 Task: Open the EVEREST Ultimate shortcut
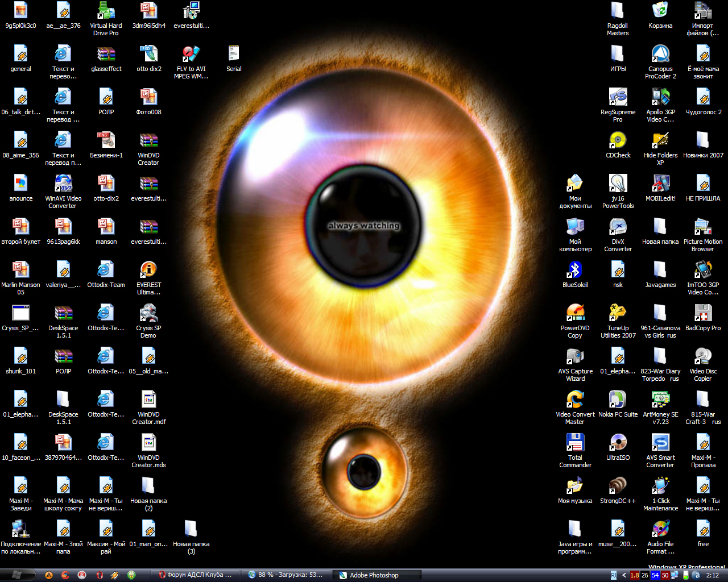pyautogui.click(x=148, y=270)
